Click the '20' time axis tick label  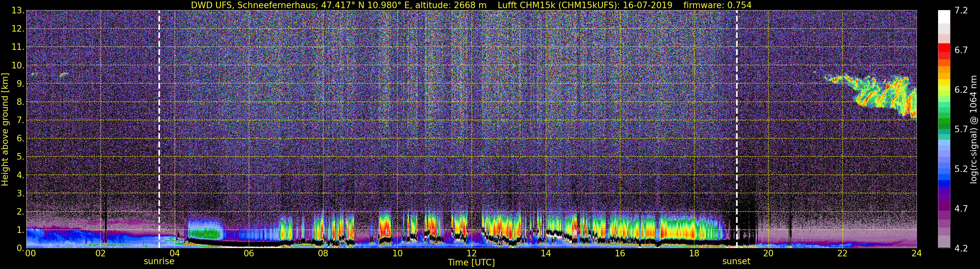[768, 253]
